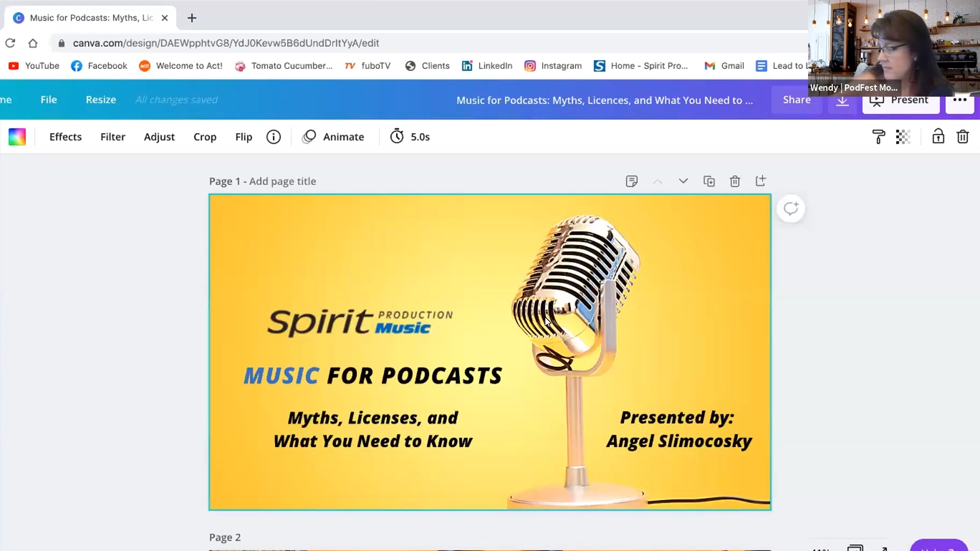The image size is (980, 551).
Task: Select the image Info icon
Action: click(273, 136)
